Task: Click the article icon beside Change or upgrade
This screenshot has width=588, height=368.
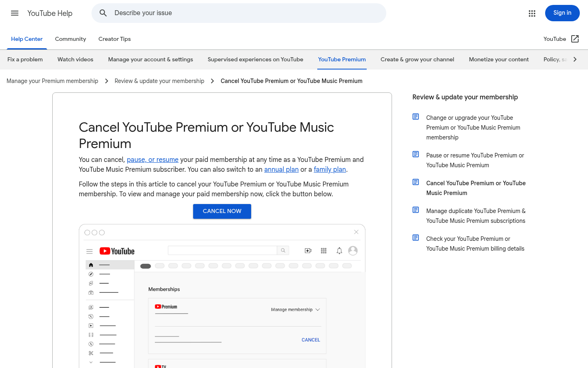Action: (x=416, y=117)
